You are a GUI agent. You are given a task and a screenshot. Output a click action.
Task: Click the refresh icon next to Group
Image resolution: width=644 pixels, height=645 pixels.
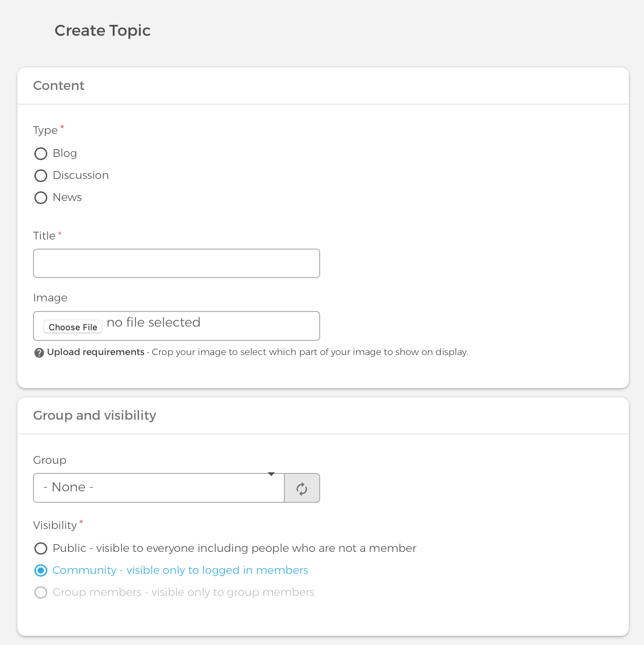(x=302, y=488)
